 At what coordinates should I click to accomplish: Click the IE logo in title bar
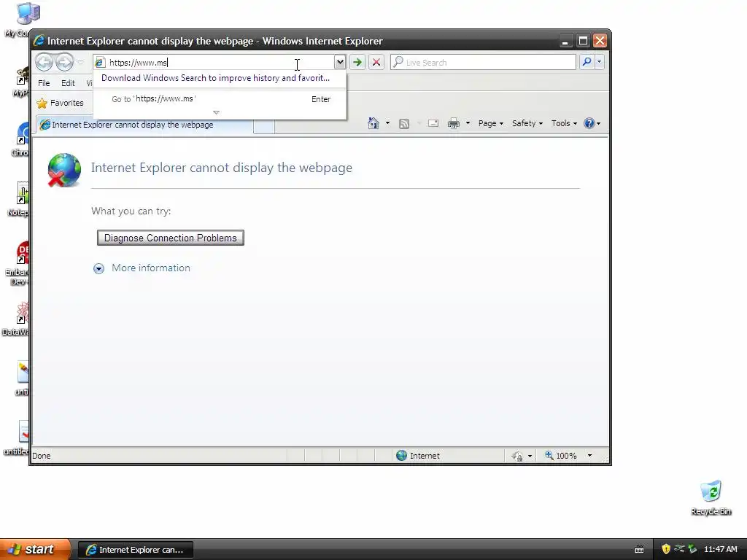39,41
